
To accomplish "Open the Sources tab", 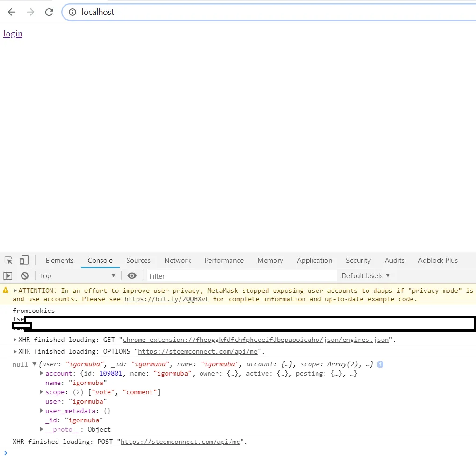I will (138, 261).
